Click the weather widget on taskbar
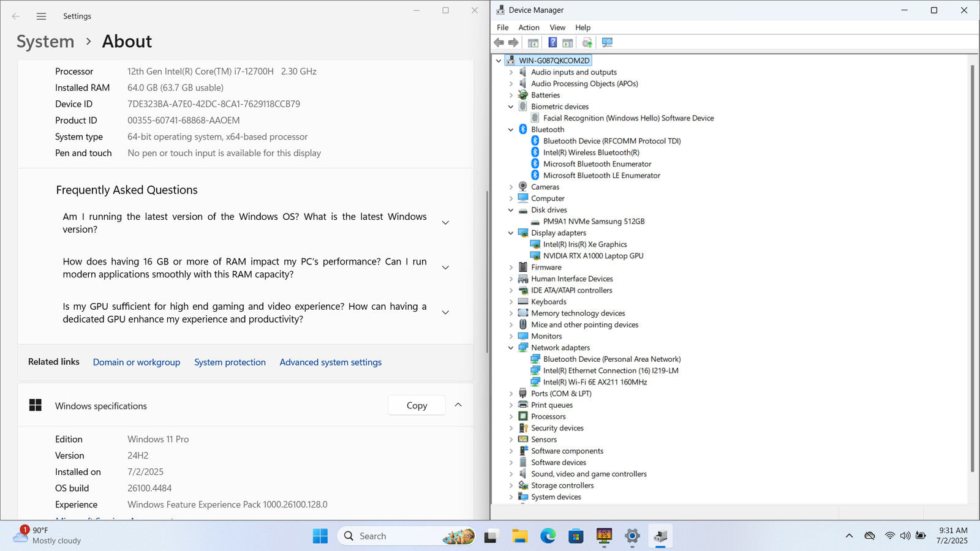Image resolution: width=980 pixels, height=551 pixels. [x=48, y=536]
